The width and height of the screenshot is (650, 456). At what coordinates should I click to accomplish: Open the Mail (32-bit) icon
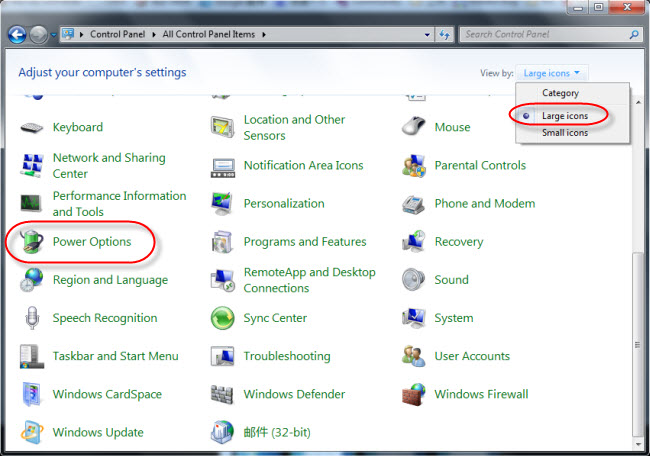pos(222,432)
